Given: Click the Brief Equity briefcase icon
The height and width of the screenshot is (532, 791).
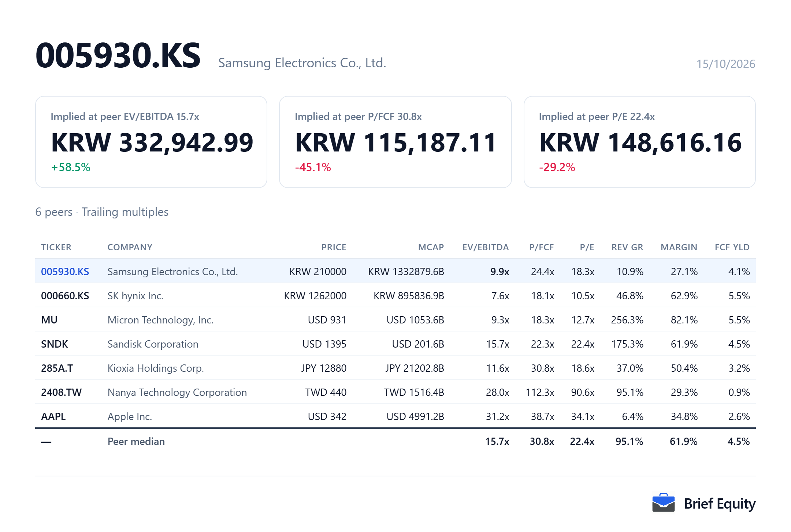Looking at the screenshot, I should (663, 503).
